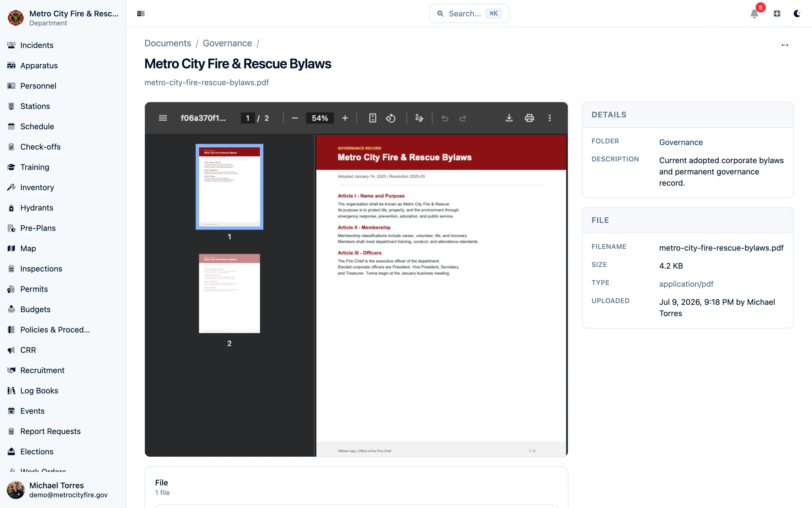Rotate the PDF counterclockwise

coord(390,118)
